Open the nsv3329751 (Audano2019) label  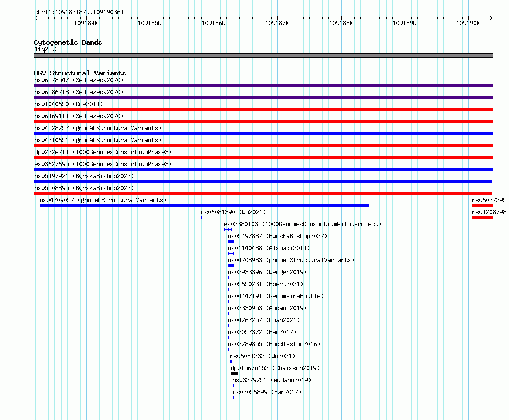272,380
